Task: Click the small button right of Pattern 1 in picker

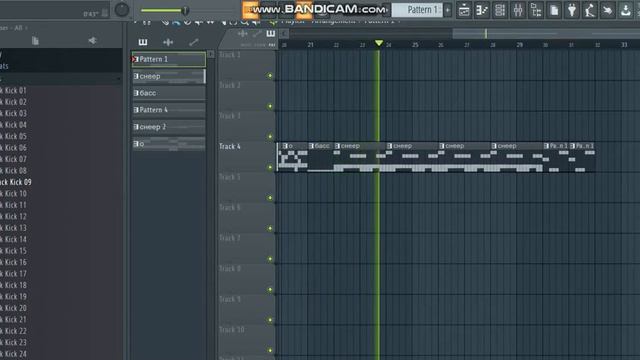Action: tap(211, 54)
